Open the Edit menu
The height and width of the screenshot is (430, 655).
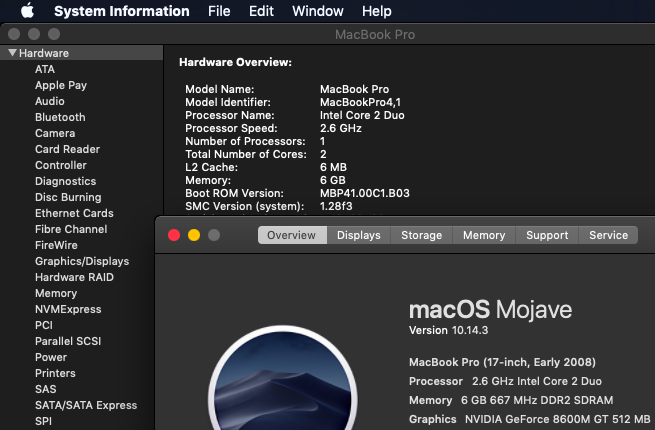(x=261, y=11)
